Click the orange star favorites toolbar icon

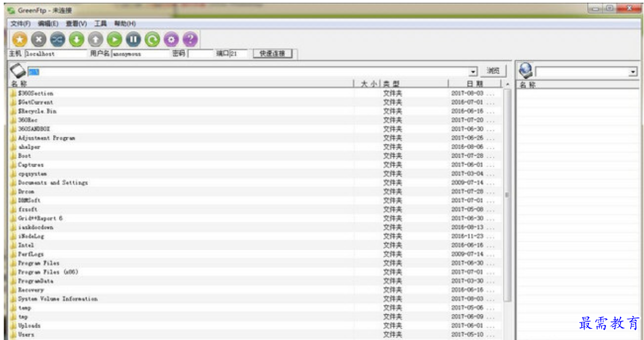click(20, 39)
